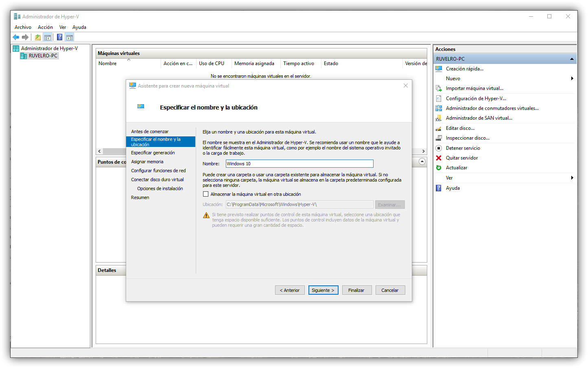The width and height of the screenshot is (588, 368).
Task: Click the Detener servicio stop icon
Action: coord(439,148)
